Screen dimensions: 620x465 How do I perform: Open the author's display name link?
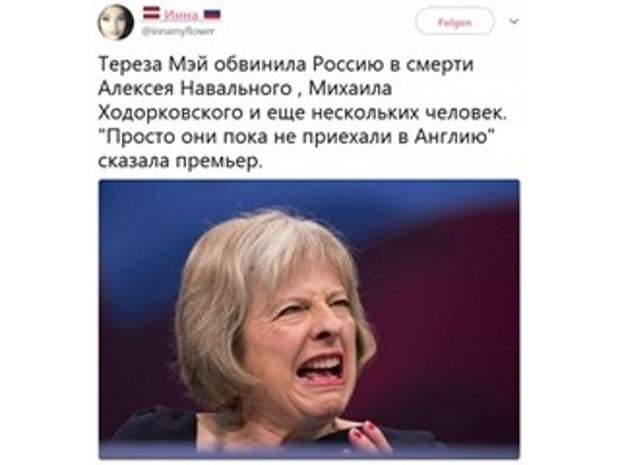[x=181, y=15]
